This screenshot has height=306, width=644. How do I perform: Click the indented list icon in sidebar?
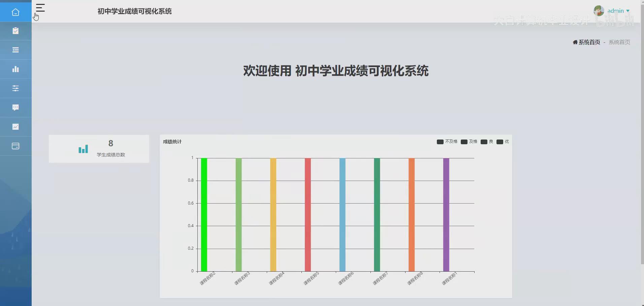[15, 50]
